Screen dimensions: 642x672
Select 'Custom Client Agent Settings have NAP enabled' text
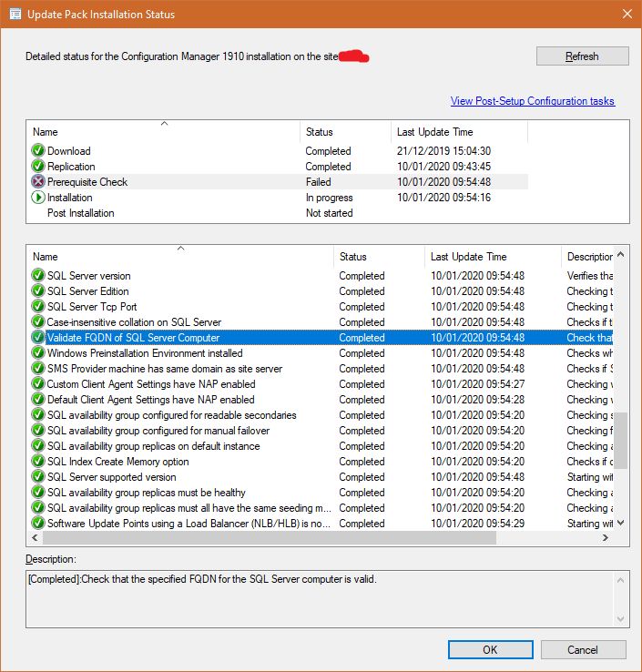[151, 384]
